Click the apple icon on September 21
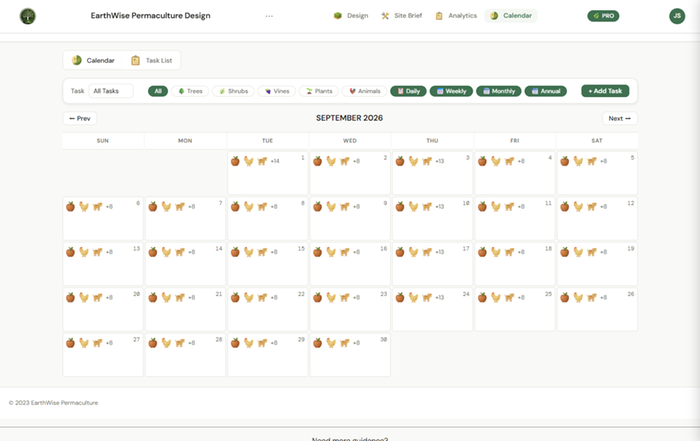 (153, 298)
